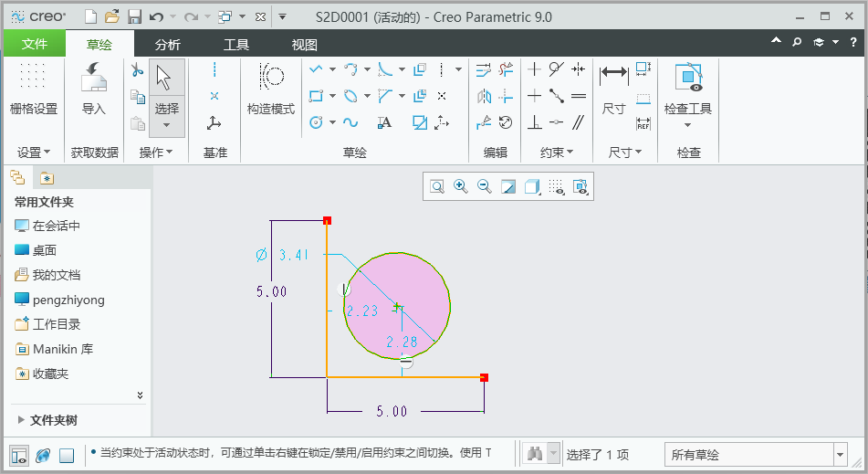Click the Rotate Resize tool
This screenshot has width=868, height=474.
[x=506, y=122]
